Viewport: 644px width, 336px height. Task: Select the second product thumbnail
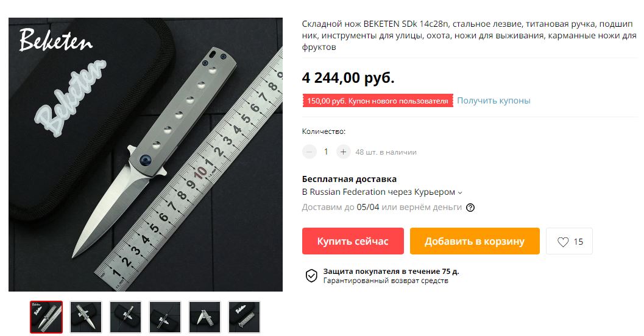86,317
